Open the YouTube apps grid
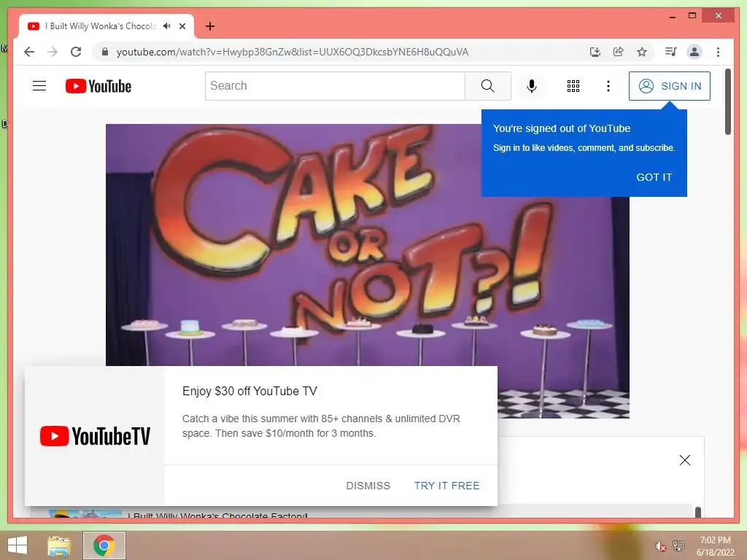The image size is (747, 560). point(573,86)
